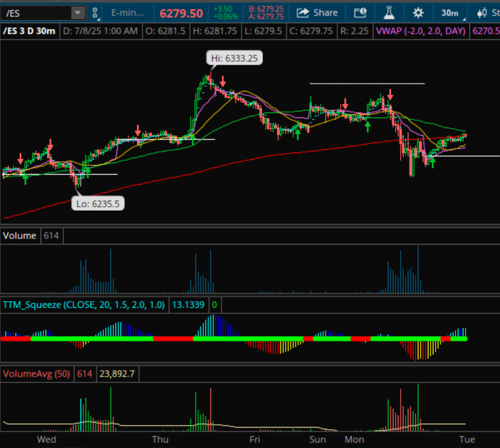500x448 pixels.
Task: Click the +3.50 net change value
Action: 223,9
